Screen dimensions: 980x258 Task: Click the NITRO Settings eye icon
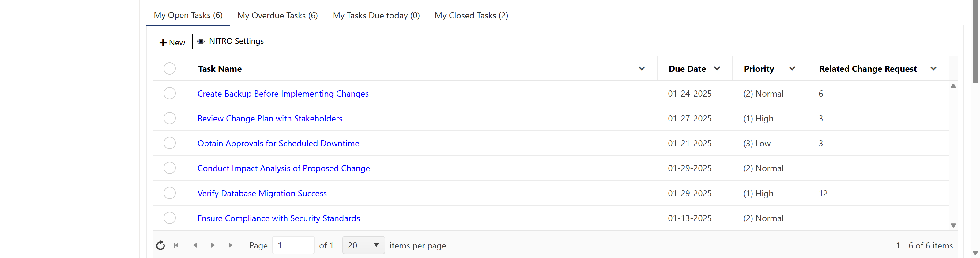[x=201, y=41]
